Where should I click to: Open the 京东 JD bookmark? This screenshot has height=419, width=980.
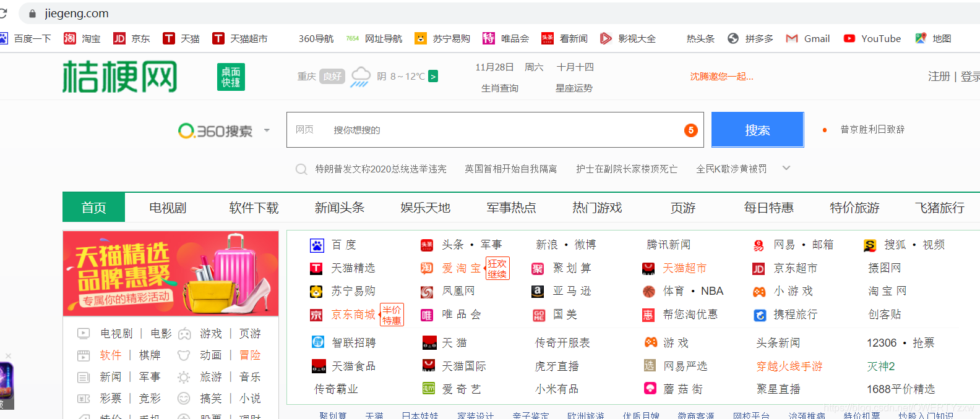[x=132, y=38]
